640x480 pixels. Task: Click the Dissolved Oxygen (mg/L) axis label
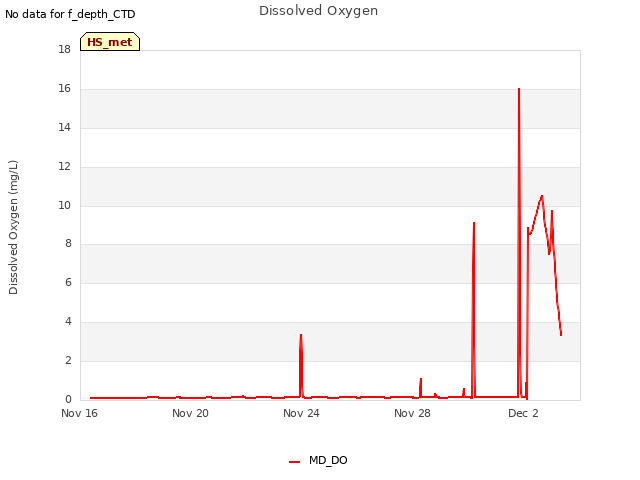[13, 227]
